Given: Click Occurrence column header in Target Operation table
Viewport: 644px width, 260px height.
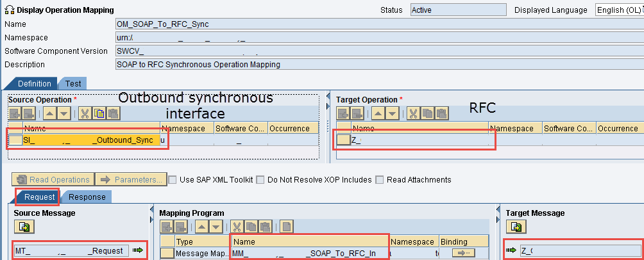Looking at the screenshot, I should pyautogui.click(x=620, y=128).
